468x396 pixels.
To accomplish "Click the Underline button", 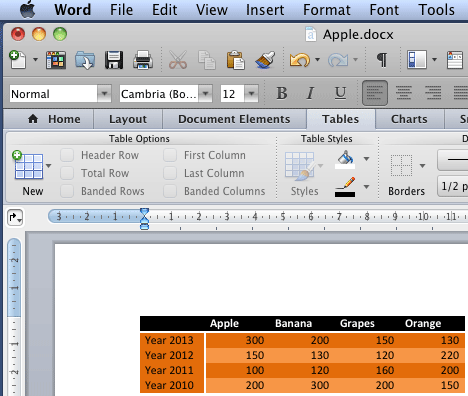I will [340, 93].
